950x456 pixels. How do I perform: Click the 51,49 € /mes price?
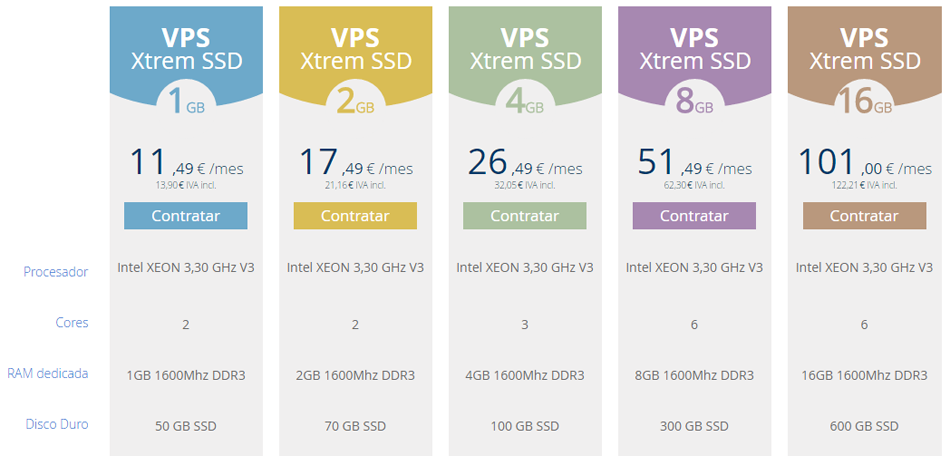(694, 163)
